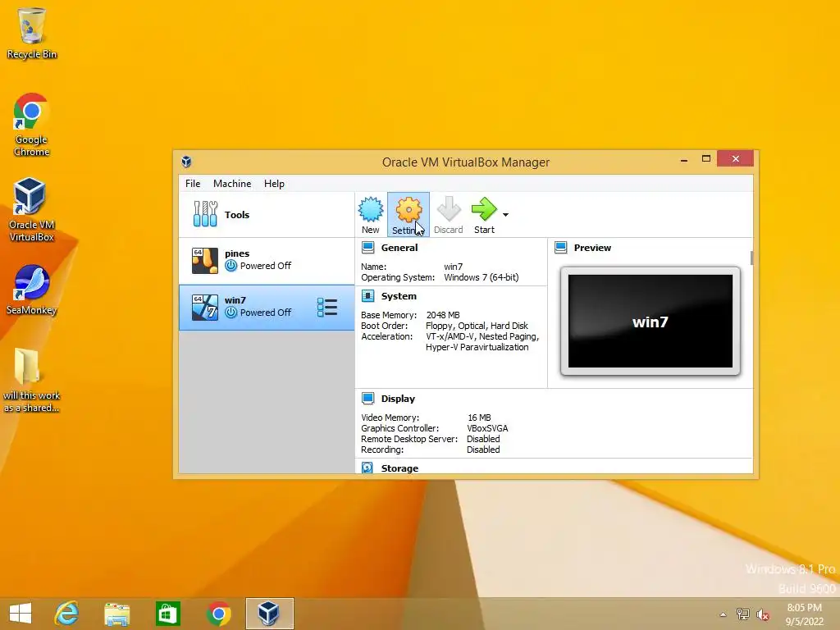
Task: Click the Discard toolbar icon
Action: [x=449, y=215]
